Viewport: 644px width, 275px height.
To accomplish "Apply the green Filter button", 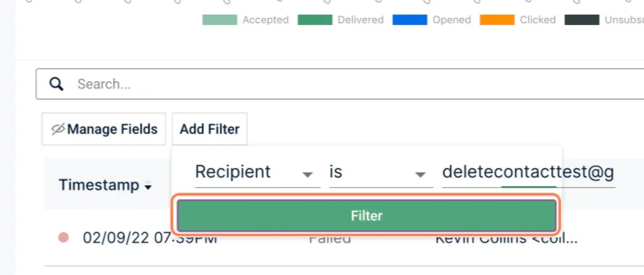I will coord(367,216).
